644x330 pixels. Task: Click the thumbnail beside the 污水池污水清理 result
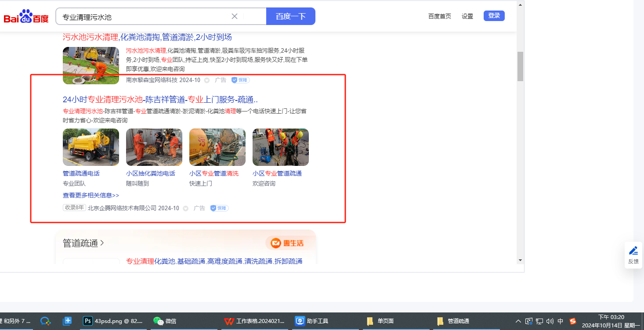coord(91,65)
